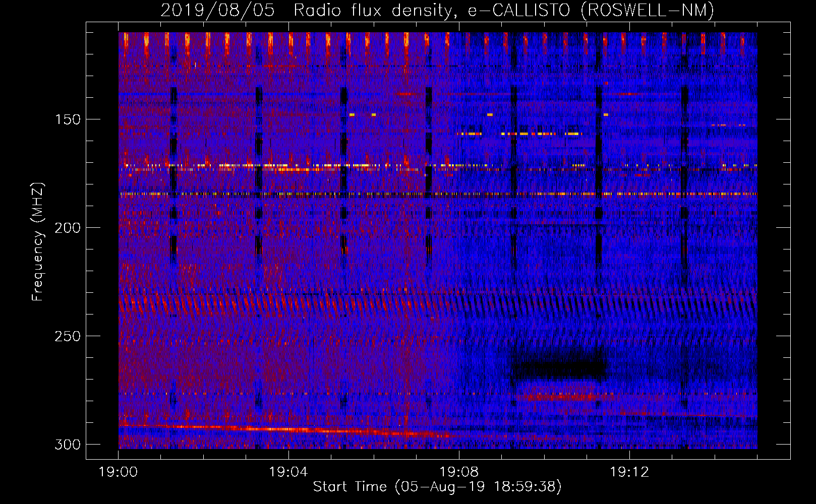Click the 'Start Time (05-Aug-19 18:59:38)' label
The height and width of the screenshot is (504, 816).
coord(437,487)
